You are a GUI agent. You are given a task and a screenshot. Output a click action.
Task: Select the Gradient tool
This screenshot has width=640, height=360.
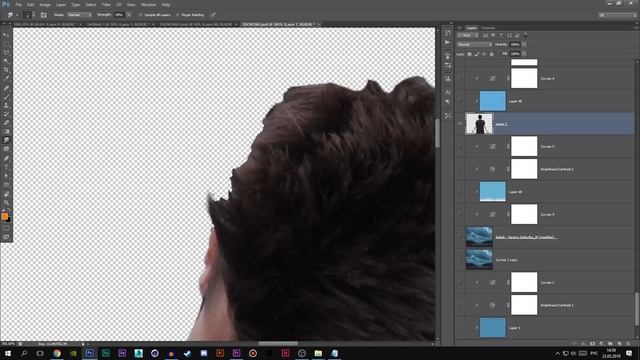pos(6,131)
